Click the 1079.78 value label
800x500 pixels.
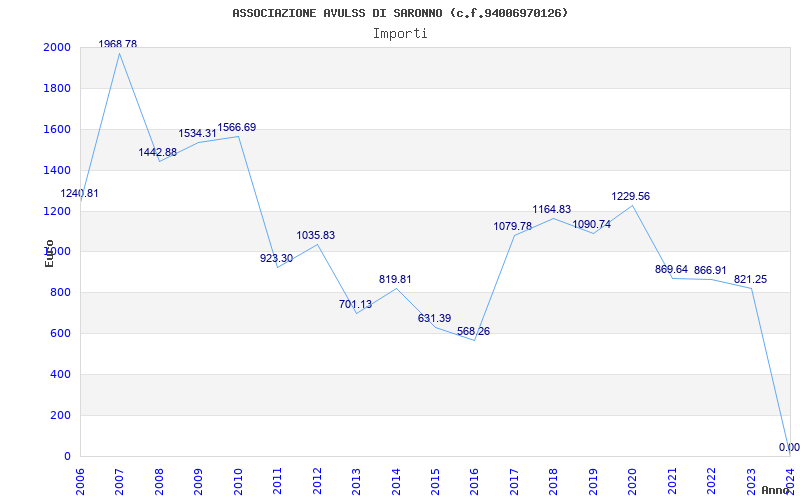[x=513, y=226]
